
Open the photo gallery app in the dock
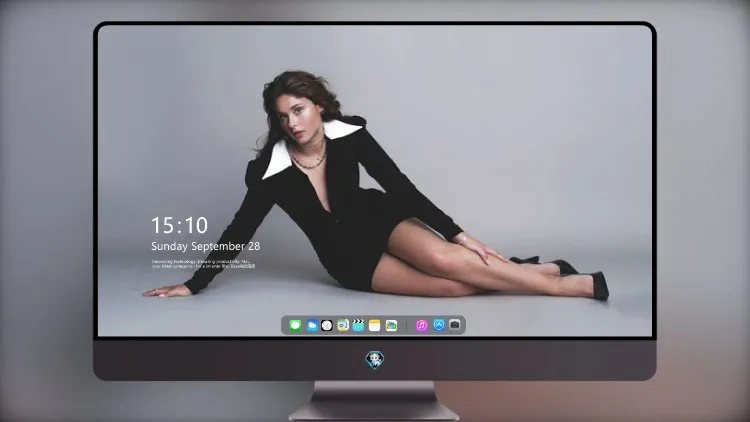click(x=391, y=325)
